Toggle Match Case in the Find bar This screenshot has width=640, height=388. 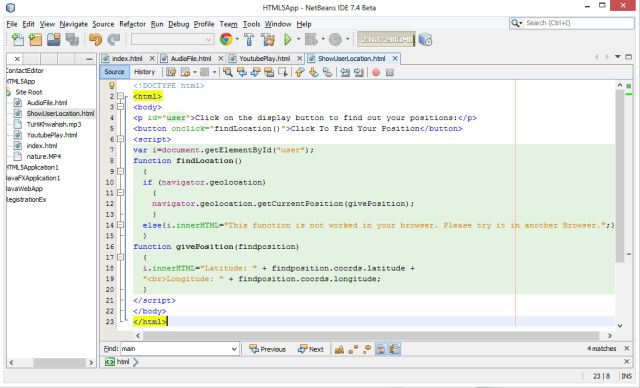click(339, 349)
